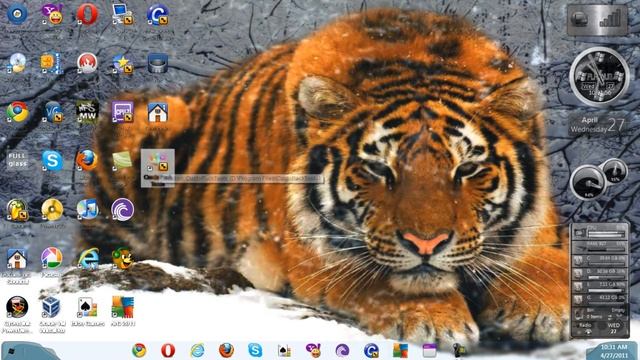Open the house icon beside Picasa

(17, 258)
